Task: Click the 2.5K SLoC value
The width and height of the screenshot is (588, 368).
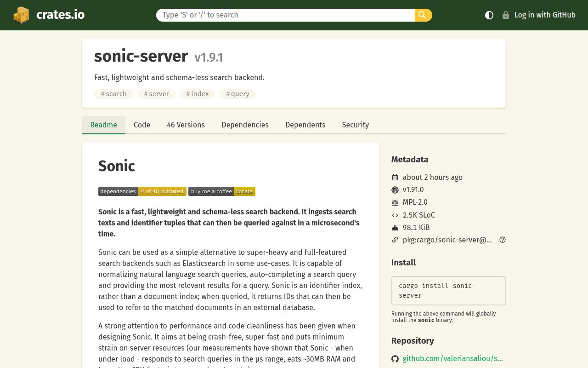Action: [419, 215]
